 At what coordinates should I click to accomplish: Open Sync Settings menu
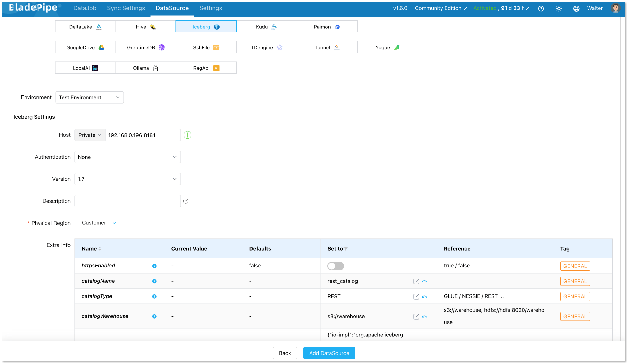click(126, 8)
